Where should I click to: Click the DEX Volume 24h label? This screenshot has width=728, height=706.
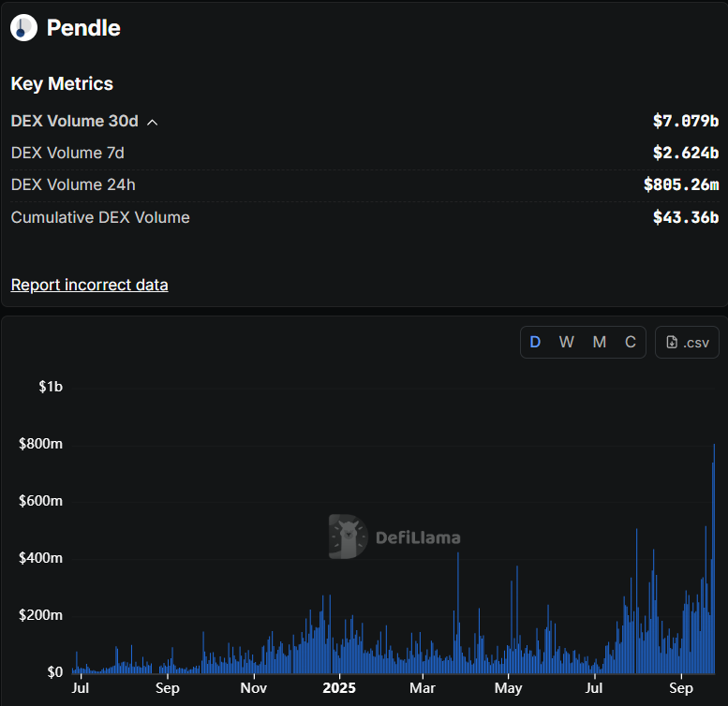point(73,185)
